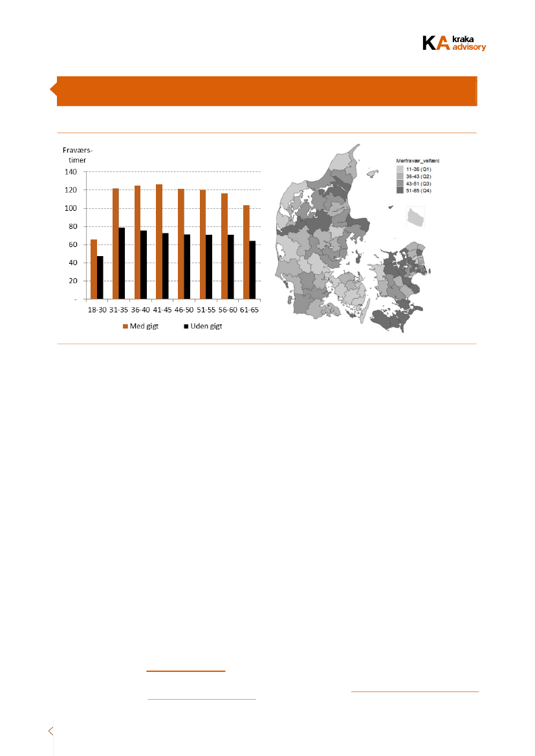Click the 'Merfravær_velfærd' map legend title
This screenshot has width=535, height=756.
point(418,161)
